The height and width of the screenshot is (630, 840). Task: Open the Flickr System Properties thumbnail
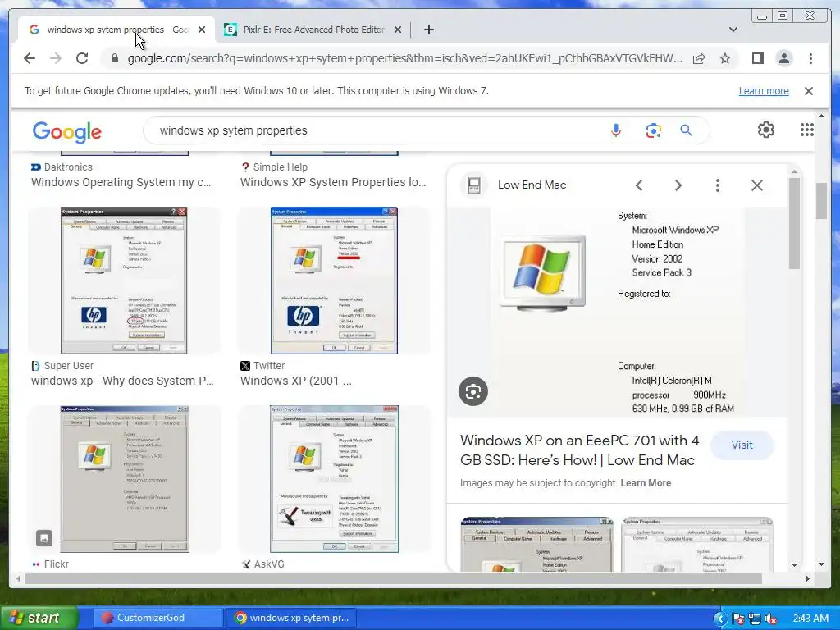point(125,479)
